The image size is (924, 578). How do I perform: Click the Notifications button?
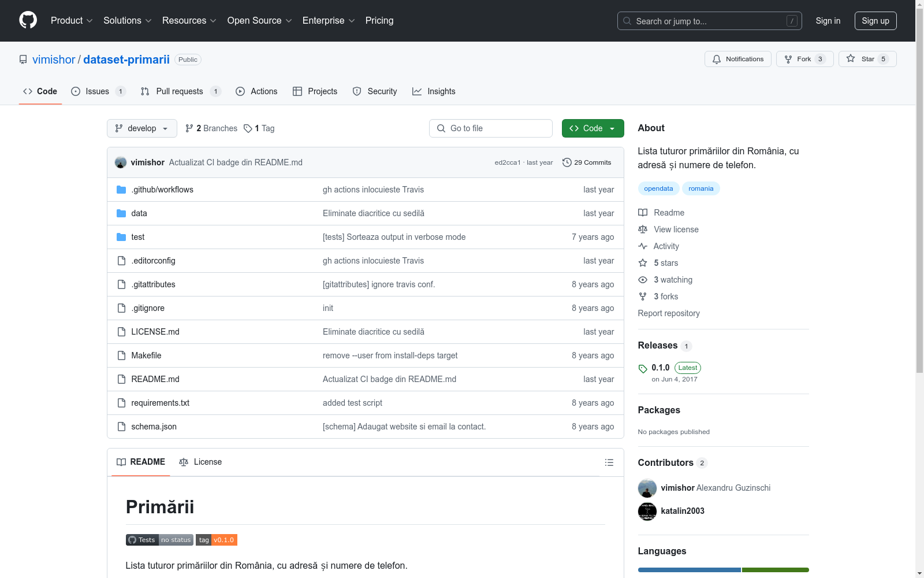738,59
